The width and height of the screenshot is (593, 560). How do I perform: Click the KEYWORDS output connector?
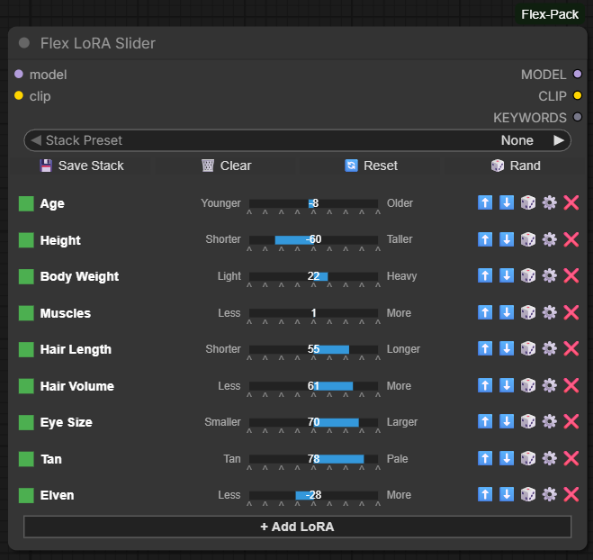[577, 117]
